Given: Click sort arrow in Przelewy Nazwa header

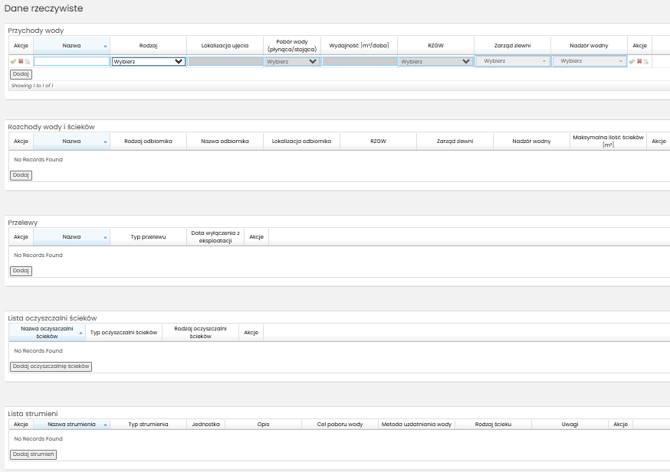Looking at the screenshot, I should 105,237.
